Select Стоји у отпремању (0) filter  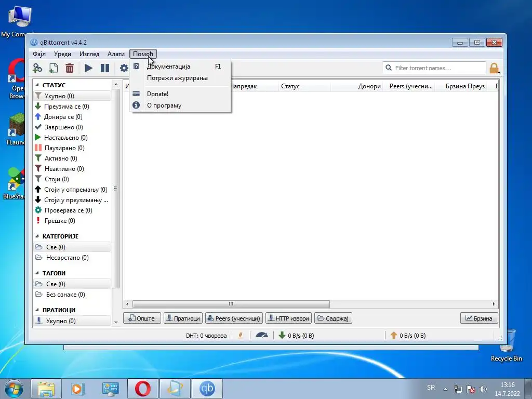click(72, 190)
